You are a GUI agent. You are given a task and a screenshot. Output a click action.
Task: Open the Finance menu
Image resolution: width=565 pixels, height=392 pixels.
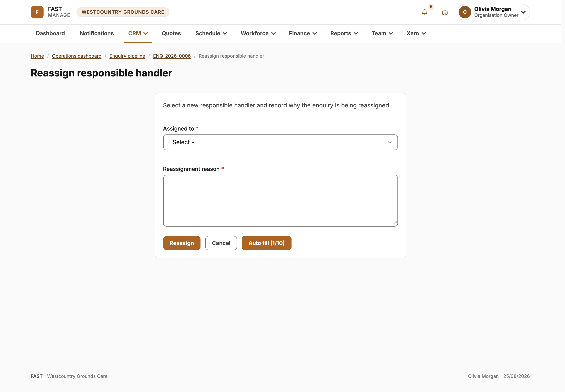(x=303, y=33)
